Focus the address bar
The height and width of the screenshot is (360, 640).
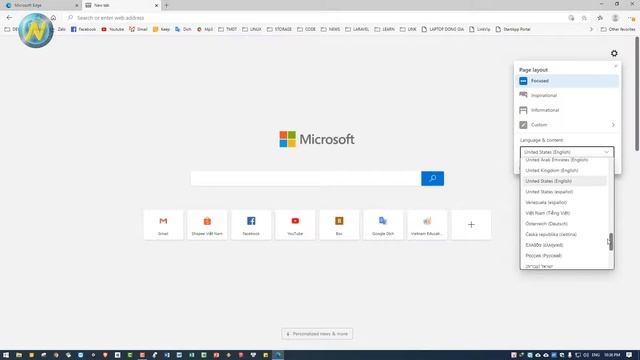click(314, 18)
